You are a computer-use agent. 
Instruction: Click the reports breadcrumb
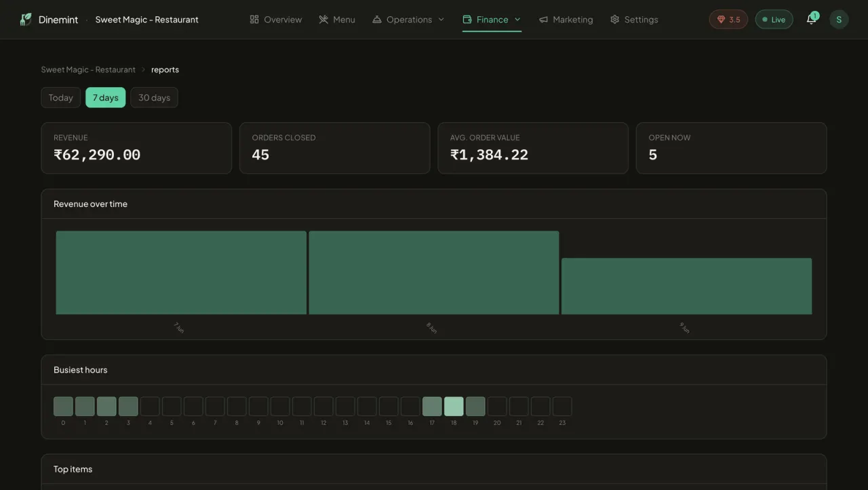pyautogui.click(x=165, y=70)
